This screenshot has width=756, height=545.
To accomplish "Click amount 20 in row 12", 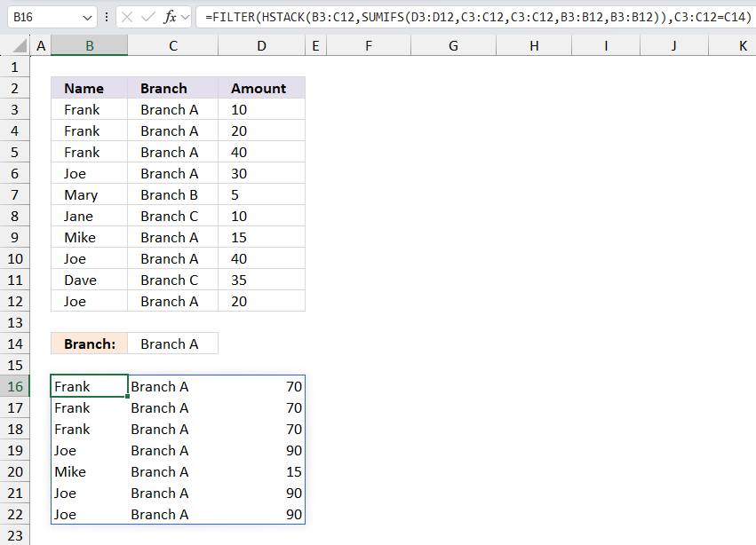I will [x=262, y=301].
